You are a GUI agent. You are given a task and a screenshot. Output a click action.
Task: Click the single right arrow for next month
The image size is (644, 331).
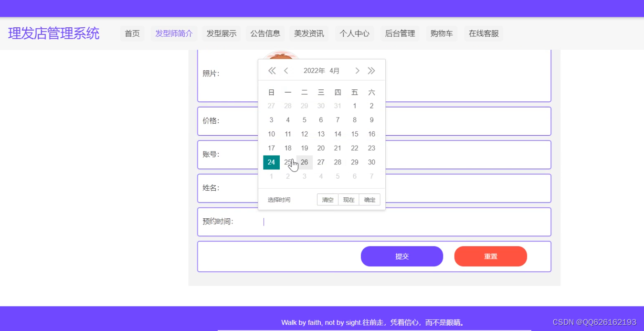pyautogui.click(x=357, y=70)
